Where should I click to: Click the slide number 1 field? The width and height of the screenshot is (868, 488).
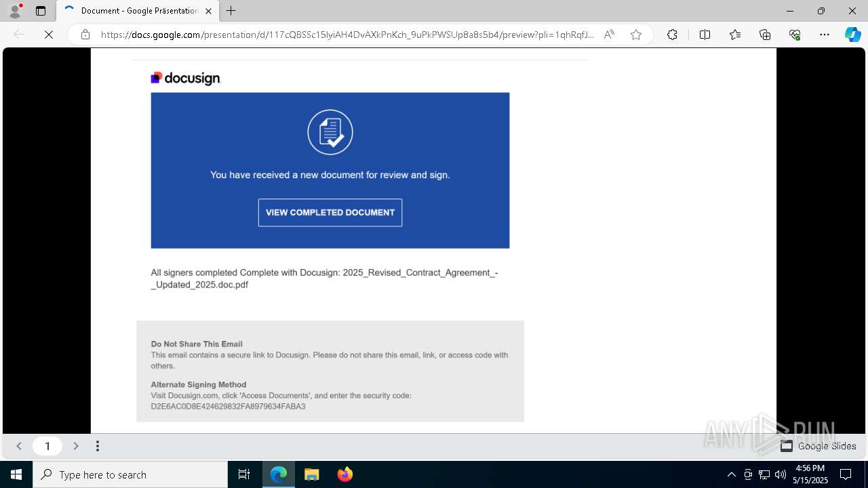pyautogui.click(x=47, y=446)
